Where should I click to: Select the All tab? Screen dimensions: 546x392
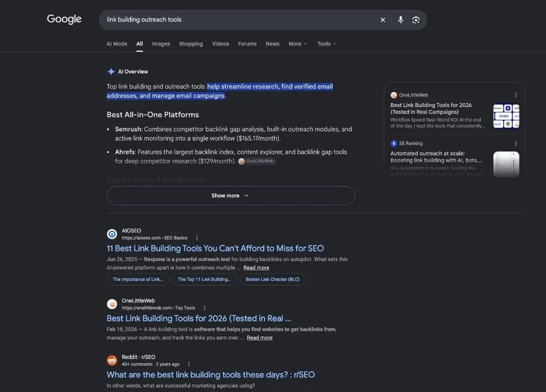[x=140, y=44]
